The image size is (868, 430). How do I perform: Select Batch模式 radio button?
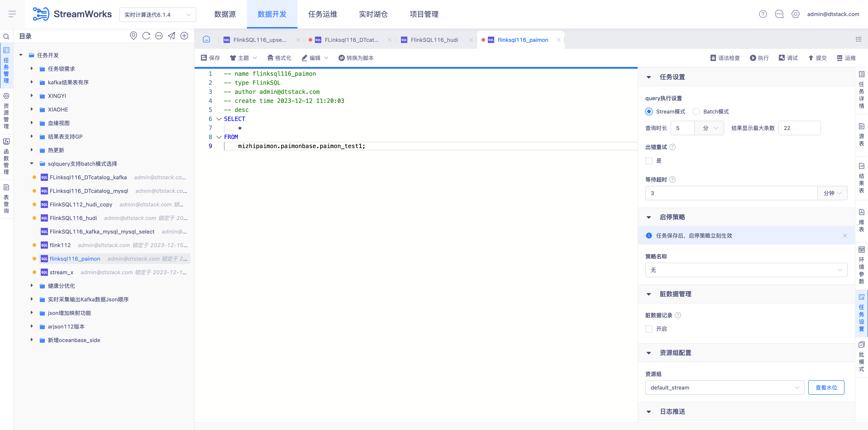(x=696, y=111)
